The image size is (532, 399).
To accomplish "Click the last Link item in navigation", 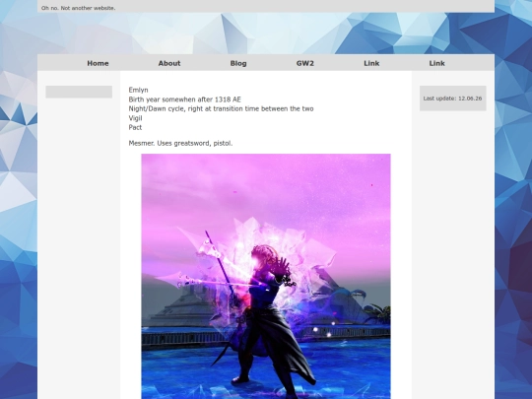I will (x=437, y=63).
